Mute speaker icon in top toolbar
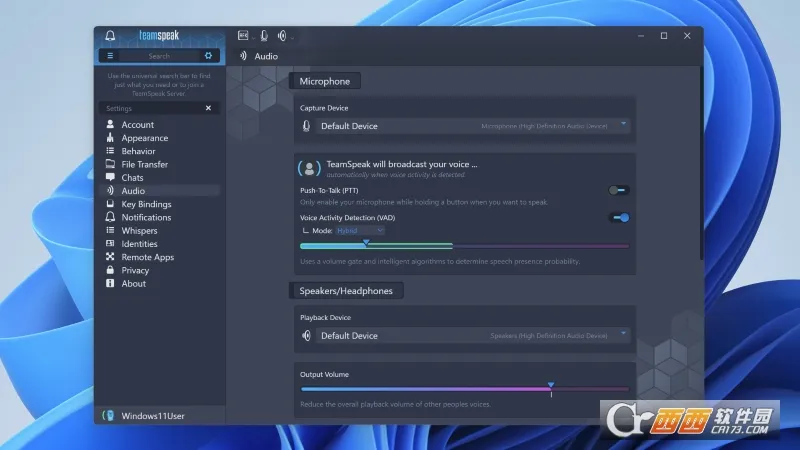The height and width of the screenshot is (450, 800). click(x=282, y=35)
